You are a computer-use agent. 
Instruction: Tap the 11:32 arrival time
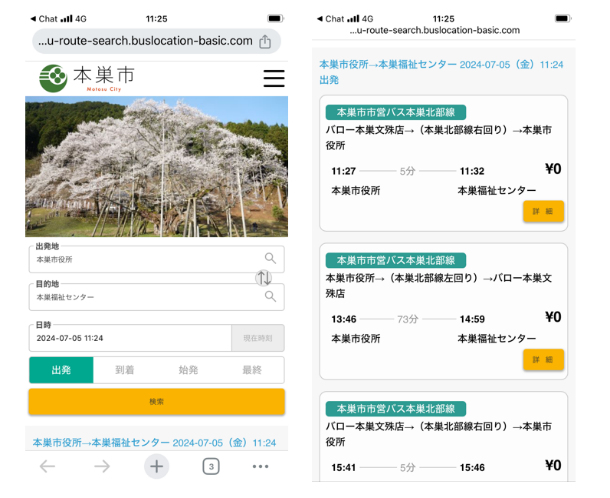[x=472, y=171]
